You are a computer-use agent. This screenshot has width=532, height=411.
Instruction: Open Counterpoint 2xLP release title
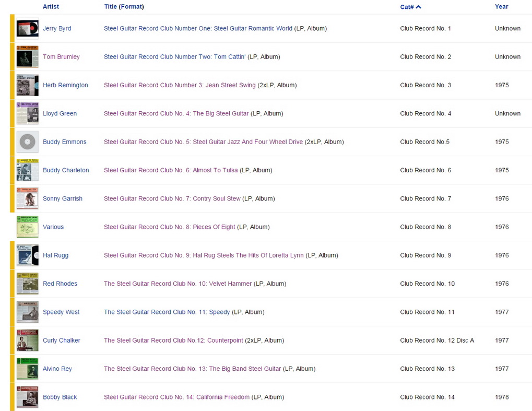coord(173,340)
